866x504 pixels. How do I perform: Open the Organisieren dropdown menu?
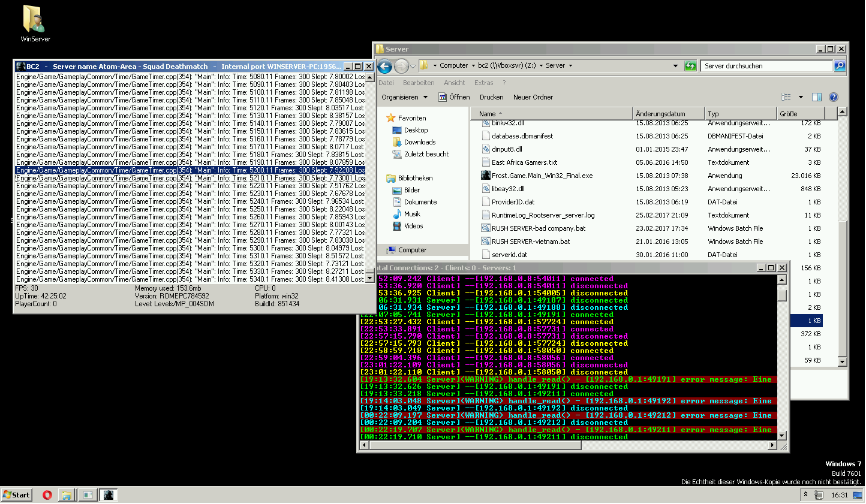[x=405, y=97]
